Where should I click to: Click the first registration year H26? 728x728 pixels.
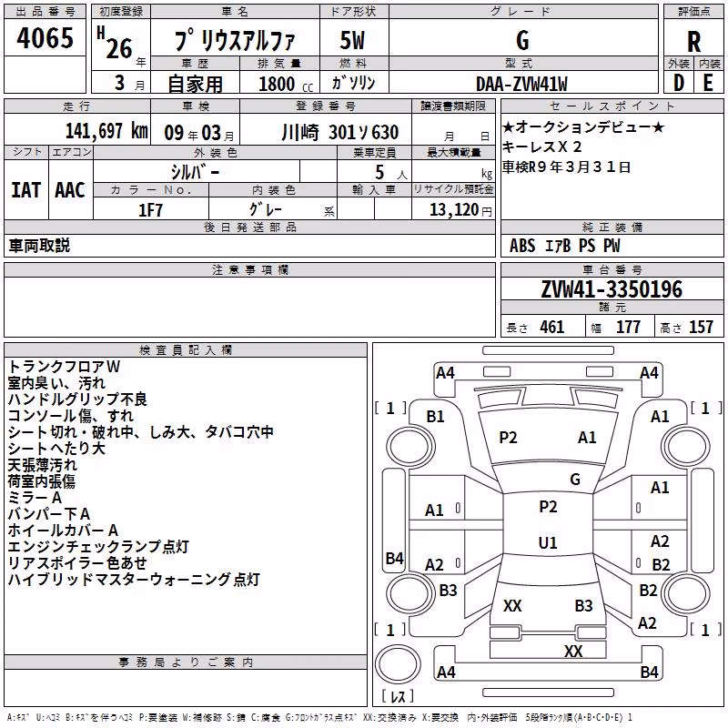tap(116, 43)
